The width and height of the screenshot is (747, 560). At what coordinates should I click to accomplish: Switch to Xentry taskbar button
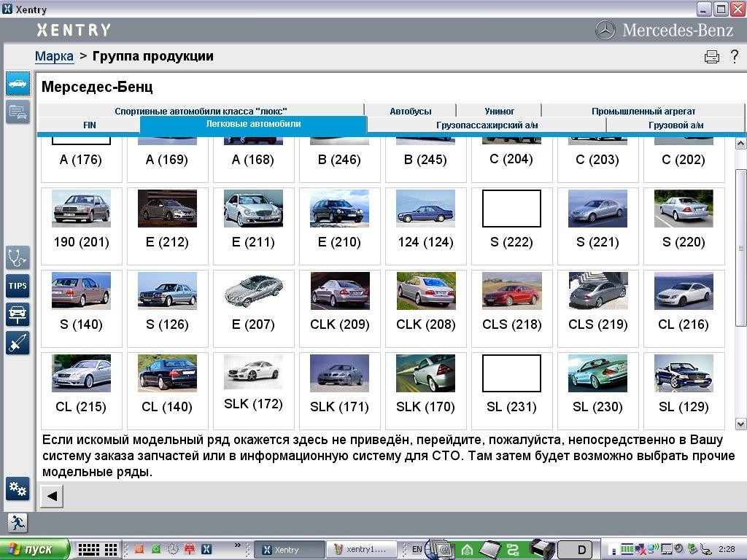tap(289, 550)
